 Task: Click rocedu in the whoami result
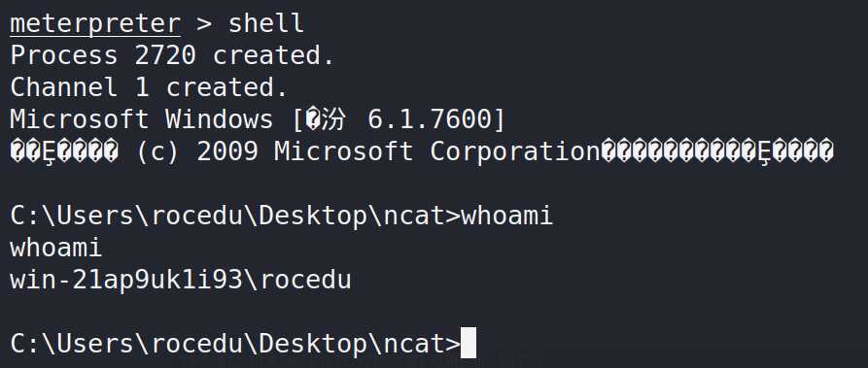(305, 280)
